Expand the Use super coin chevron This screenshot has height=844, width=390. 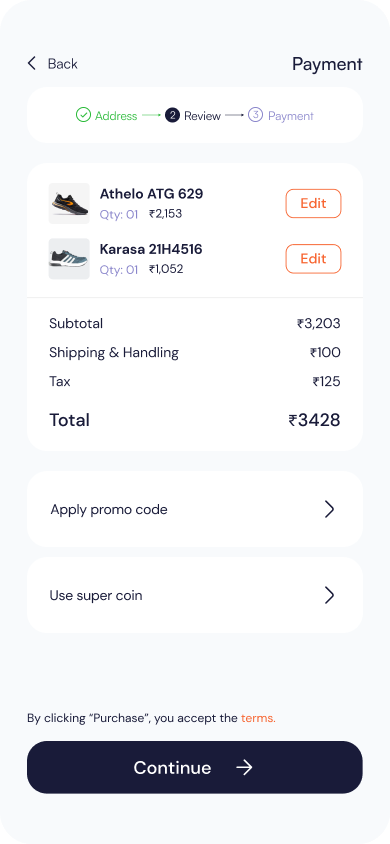pyautogui.click(x=329, y=595)
